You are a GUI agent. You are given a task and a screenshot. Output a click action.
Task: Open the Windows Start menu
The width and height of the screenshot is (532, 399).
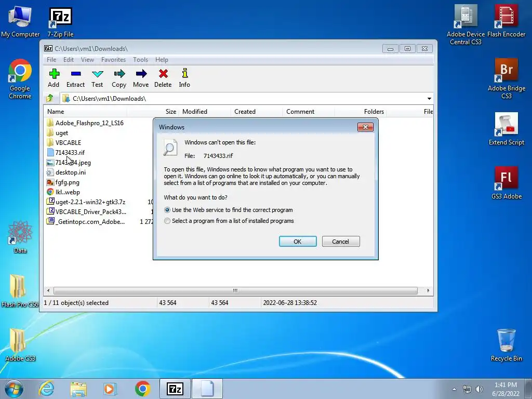click(14, 389)
